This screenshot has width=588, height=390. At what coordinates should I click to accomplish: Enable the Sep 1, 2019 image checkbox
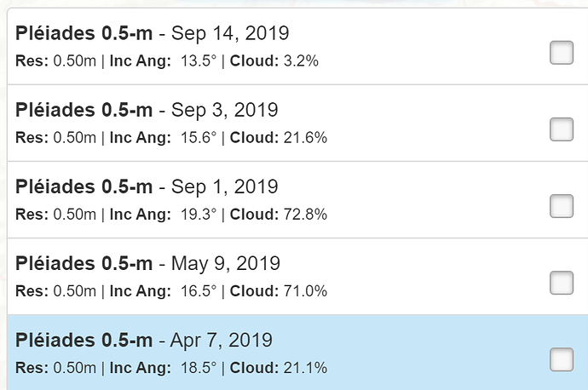562,206
